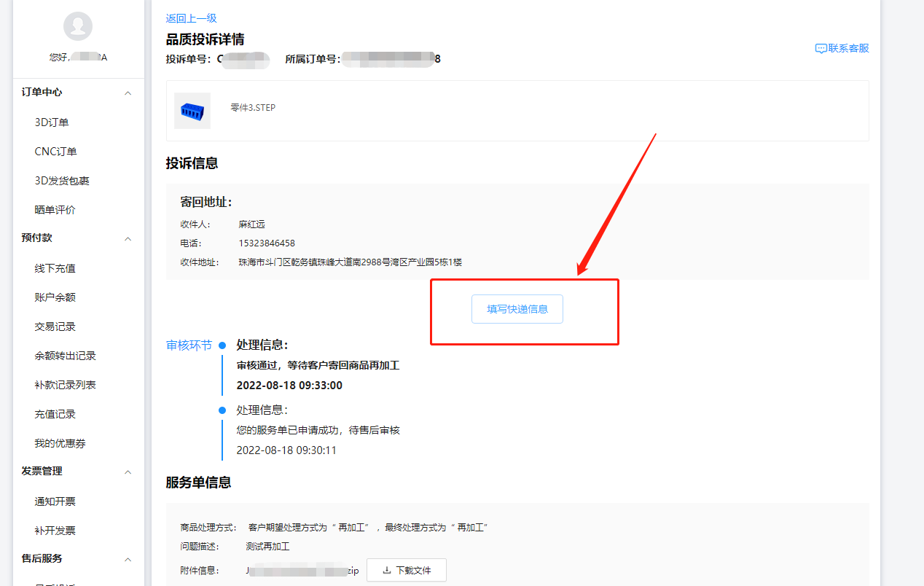
Task: Open 3D订单 in the sidebar
Action: pyautogui.click(x=52, y=122)
